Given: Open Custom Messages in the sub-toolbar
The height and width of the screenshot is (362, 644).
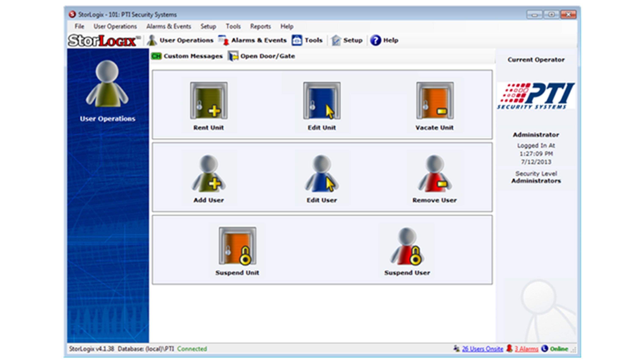Looking at the screenshot, I should click(187, 56).
